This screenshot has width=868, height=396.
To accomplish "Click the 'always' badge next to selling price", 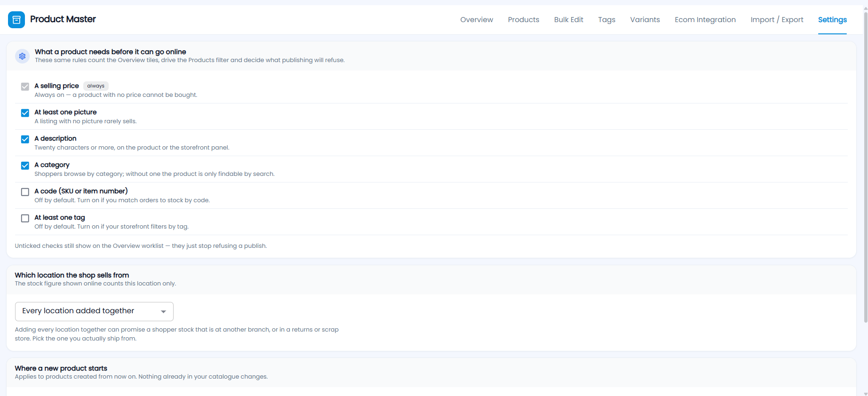I will pos(96,86).
